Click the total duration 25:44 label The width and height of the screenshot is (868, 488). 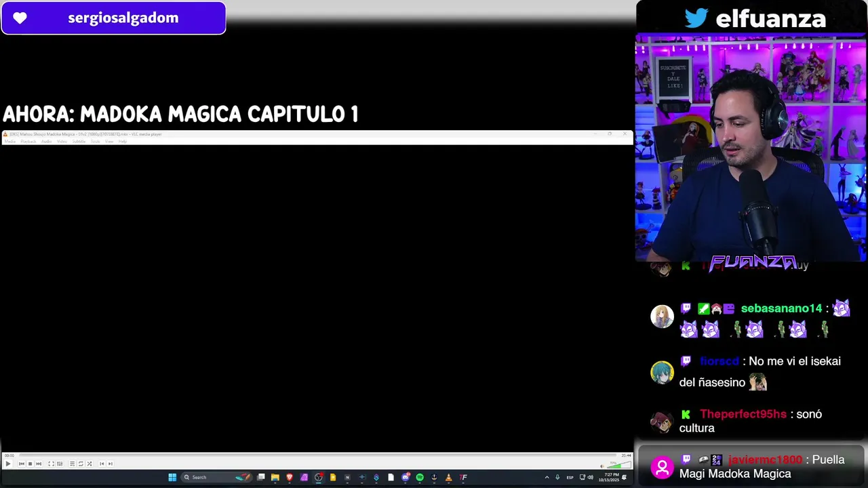(626, 455)
